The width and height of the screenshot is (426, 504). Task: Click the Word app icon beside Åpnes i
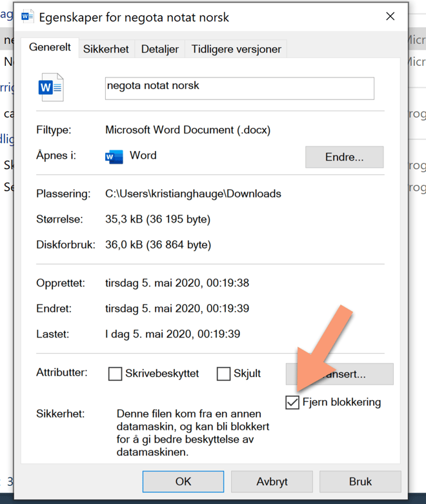click(x=114, y=156)
